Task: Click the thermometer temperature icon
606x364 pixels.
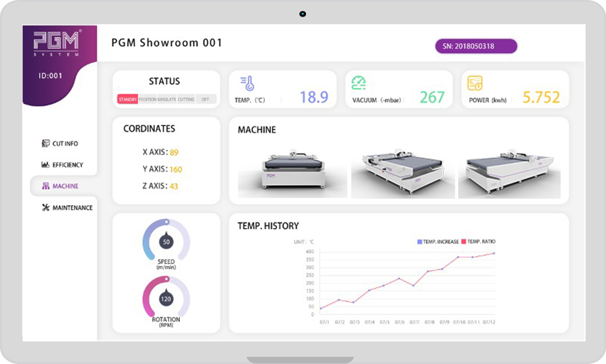Action: click(x=247, y=84)
